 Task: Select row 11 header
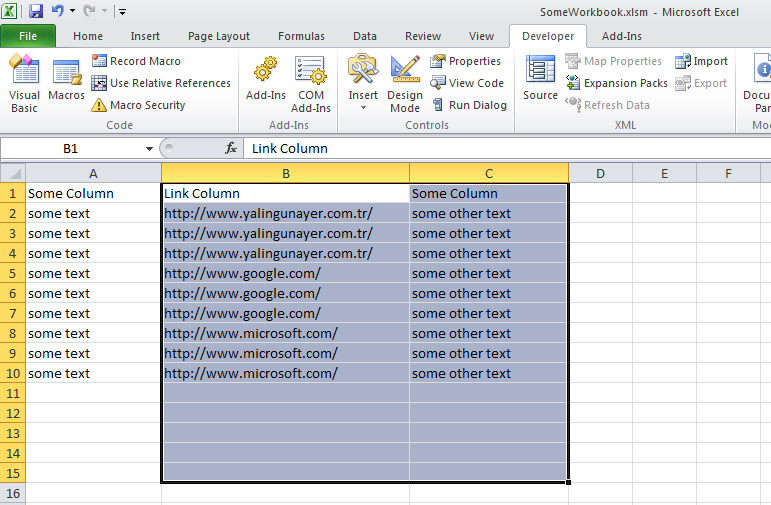[x=13, y=393]
